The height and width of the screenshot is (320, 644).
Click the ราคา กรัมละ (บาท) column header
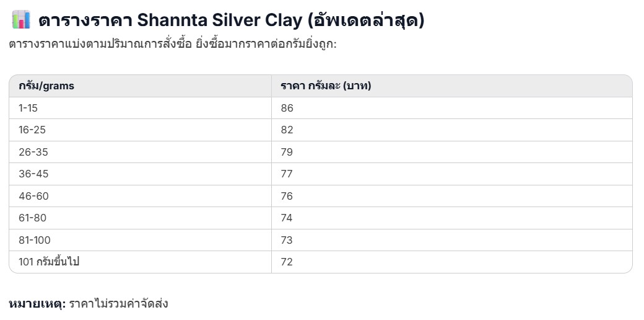click(326, 86)
